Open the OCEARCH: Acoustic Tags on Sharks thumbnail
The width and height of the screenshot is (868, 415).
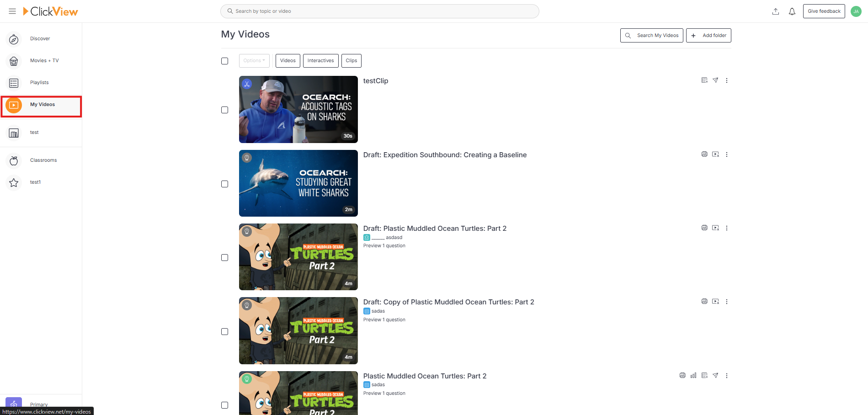click(x=298, y=110)
